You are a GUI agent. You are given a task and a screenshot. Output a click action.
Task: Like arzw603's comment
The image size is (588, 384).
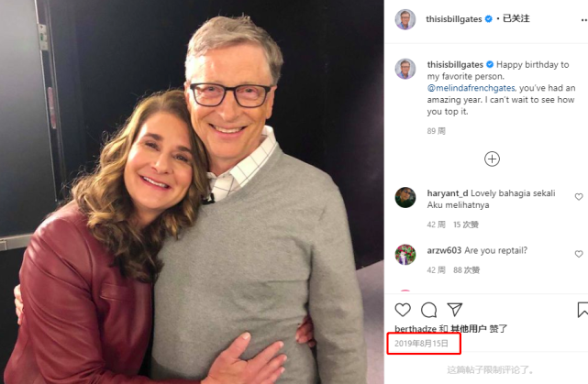point(579,254)
